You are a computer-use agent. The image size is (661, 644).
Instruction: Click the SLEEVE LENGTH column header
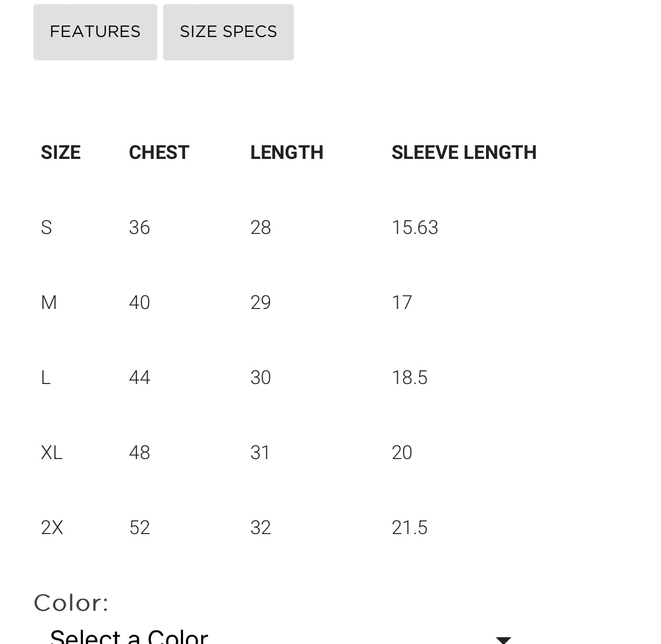[x=464, y=153]
